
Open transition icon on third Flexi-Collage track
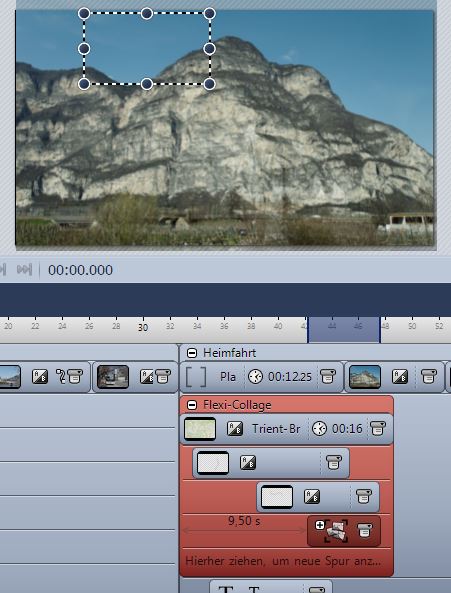pyautogui.click(x=312, y=497)
